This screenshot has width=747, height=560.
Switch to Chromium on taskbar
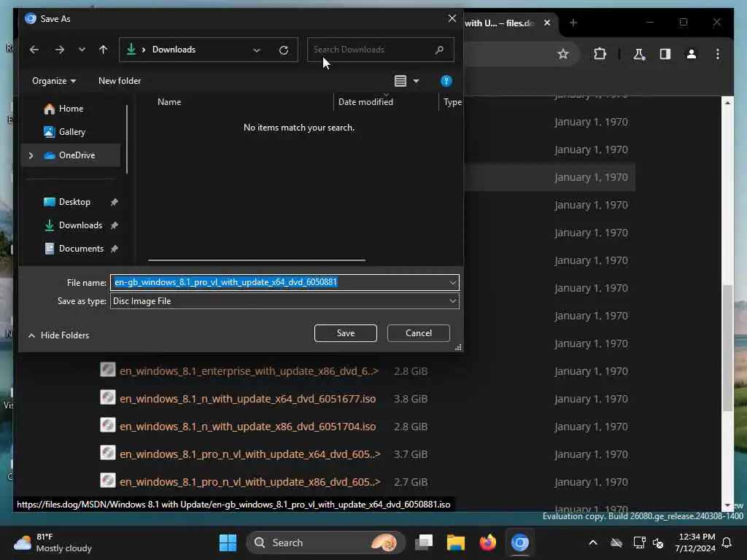519,542
